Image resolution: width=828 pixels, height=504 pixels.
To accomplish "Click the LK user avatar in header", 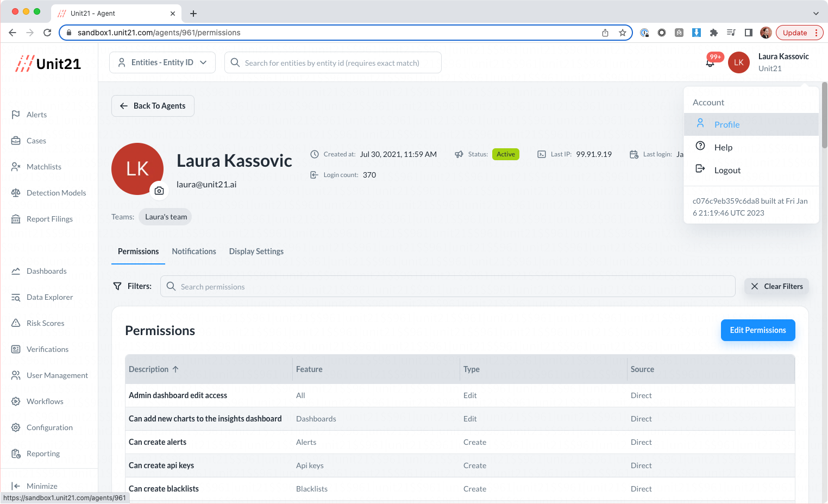I will [739, 62].
